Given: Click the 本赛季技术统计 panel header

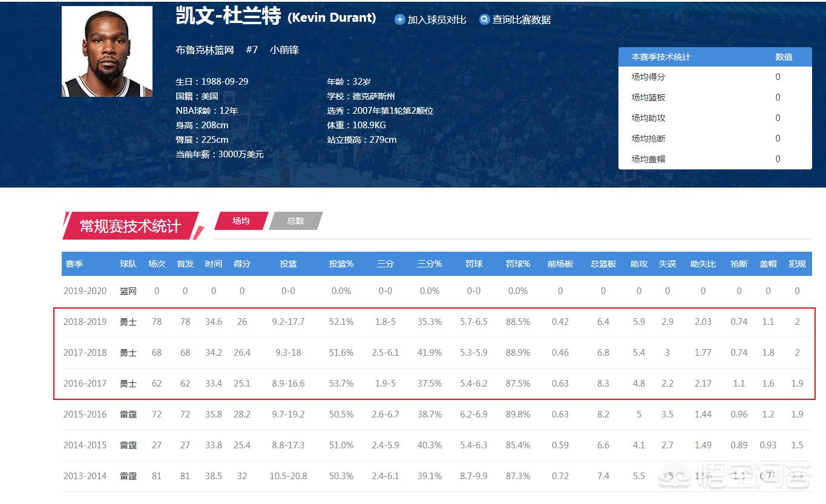Looking at the screenshot, I should click(x=715, y=57).
